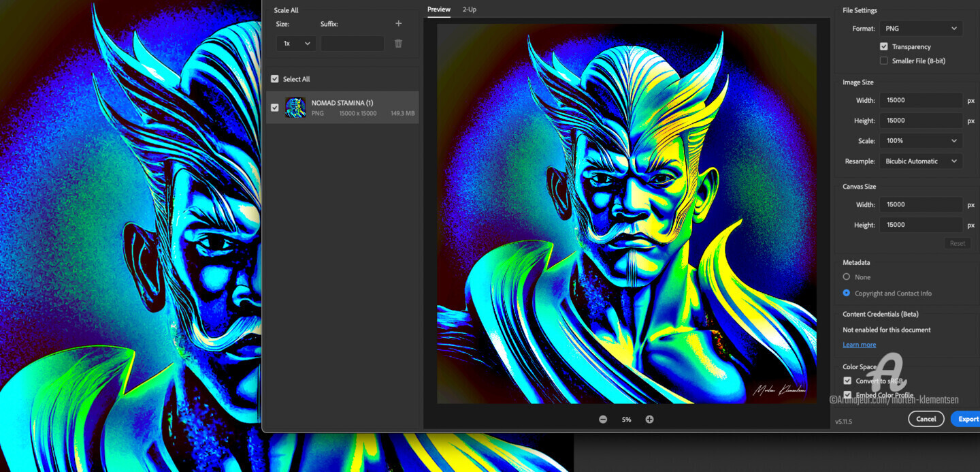This screenshot has height=472, width=980.
Task: Disable the Transparency checkbox
Action: (884, 47)
